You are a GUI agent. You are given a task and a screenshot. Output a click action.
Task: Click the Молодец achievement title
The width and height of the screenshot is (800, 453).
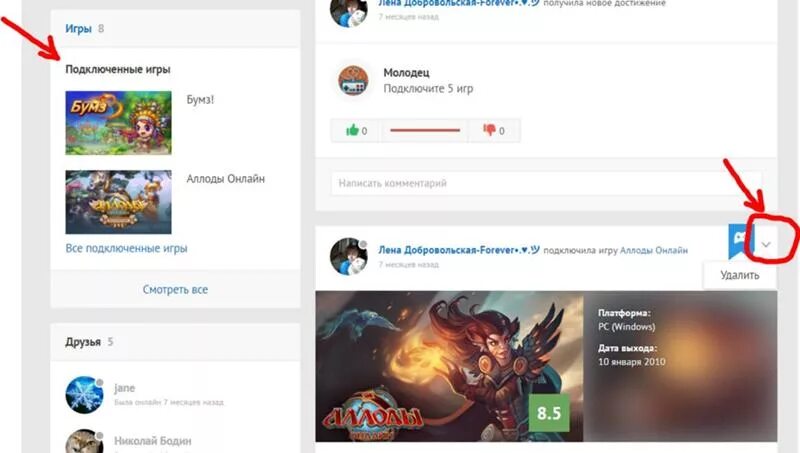tap(406, 73)
